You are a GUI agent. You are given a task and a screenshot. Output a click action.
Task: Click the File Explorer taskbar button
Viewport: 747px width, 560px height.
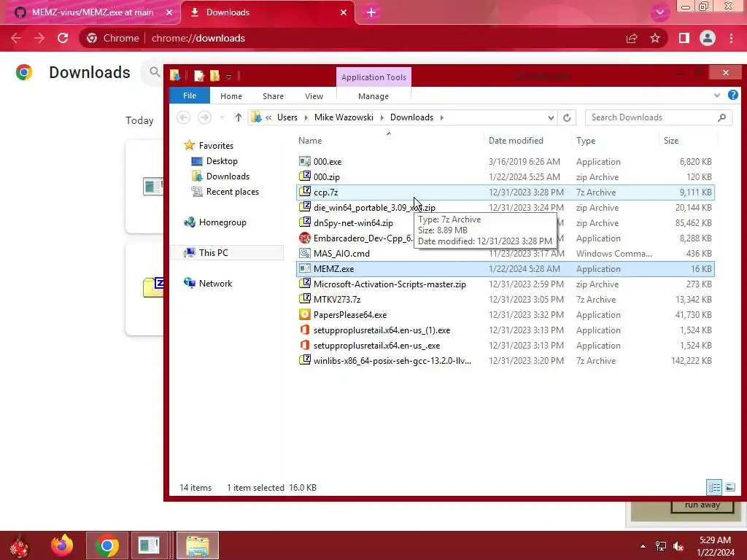(198, 545)
